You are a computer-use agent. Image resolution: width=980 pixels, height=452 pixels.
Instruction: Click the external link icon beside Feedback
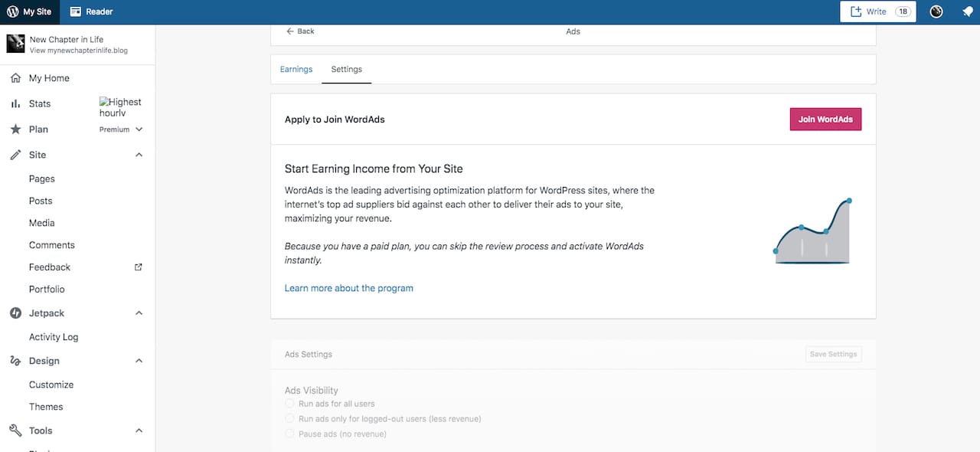pos(139,267)
